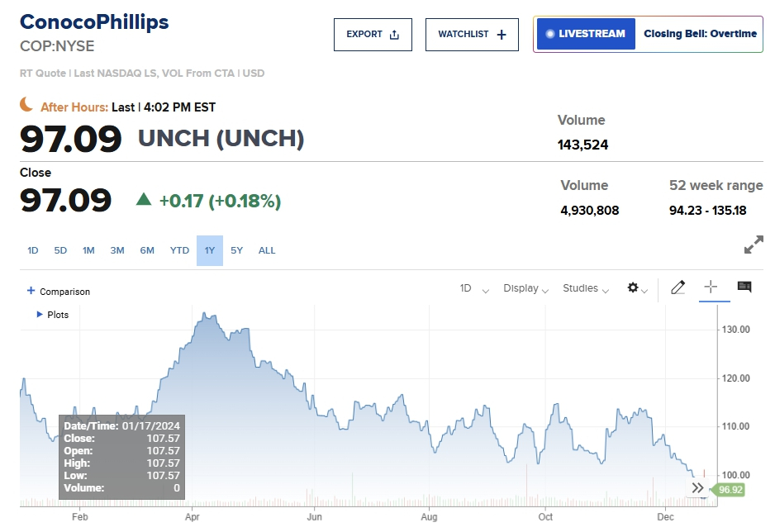This screenshot has width=775, height=532.
Task: Click the plus icon on Watchlist
Action: (501, 35)
